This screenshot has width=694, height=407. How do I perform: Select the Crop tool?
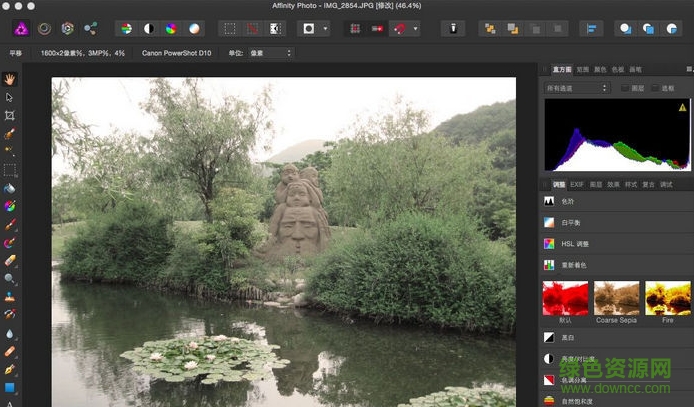click(9, 115)
